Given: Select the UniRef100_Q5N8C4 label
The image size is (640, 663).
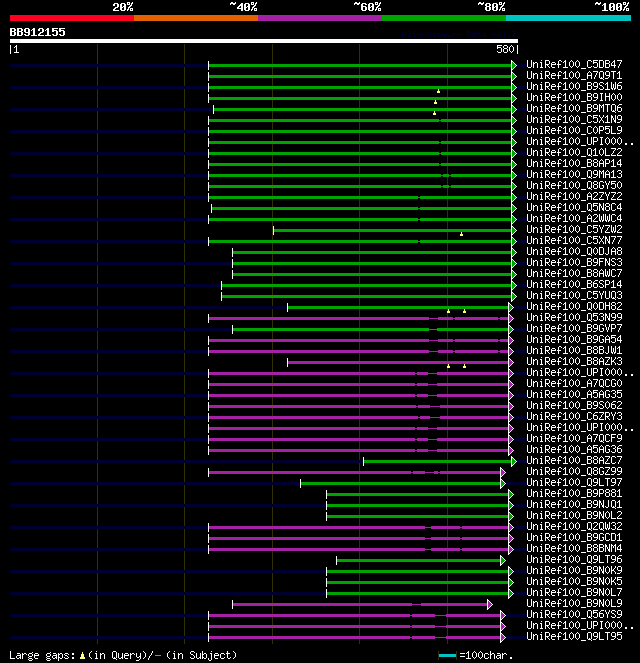Looking at the screenshot, I should [x=574, y=207].
